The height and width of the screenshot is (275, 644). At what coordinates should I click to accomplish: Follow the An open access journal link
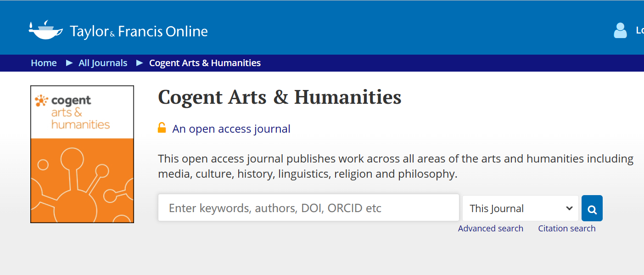coord(231,129)
